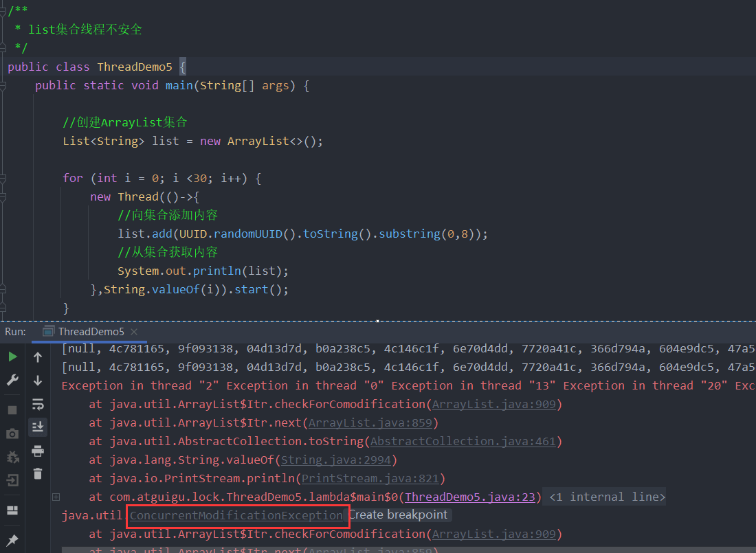Click 'Exception in thread "13"' output text

point(474,385)
